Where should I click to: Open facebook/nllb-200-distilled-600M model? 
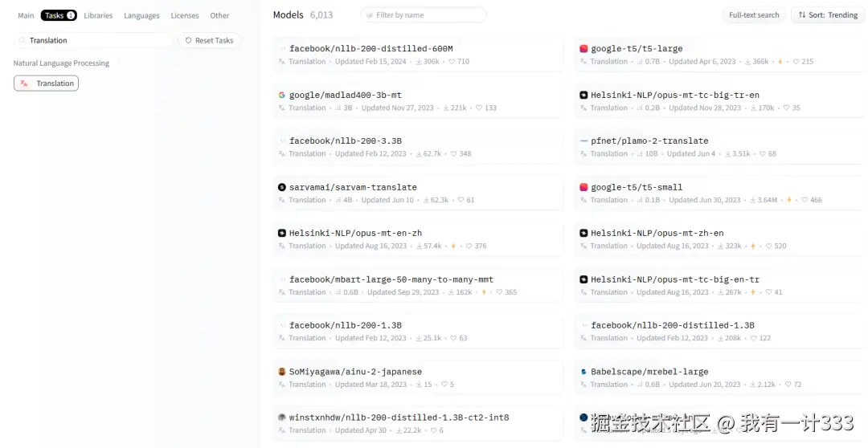418,55
